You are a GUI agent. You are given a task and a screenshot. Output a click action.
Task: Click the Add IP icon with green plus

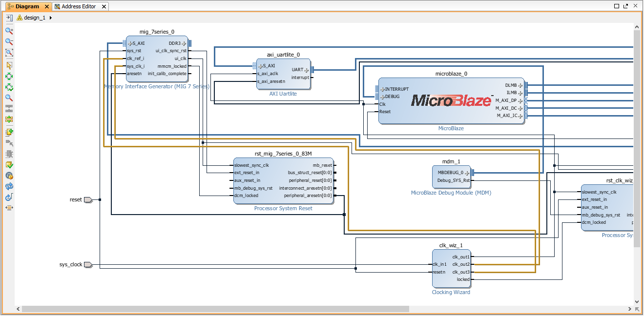click(9, 132)
